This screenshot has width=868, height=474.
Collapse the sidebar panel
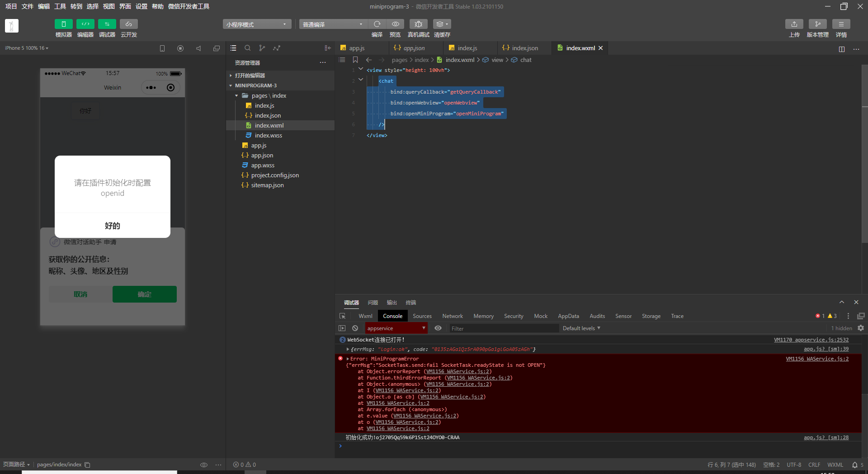point(328,48)
